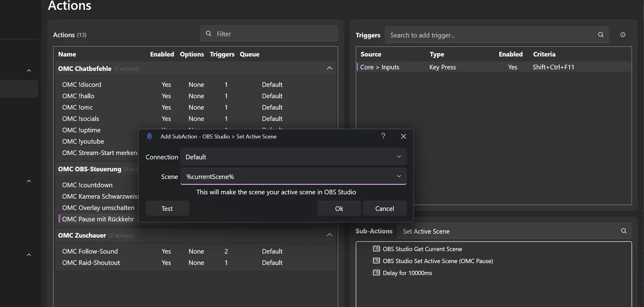This screenshot has height=307, width=644.
Task: Collapse the OMC Chatbefehle group
Action: click(x=329, y=68)
